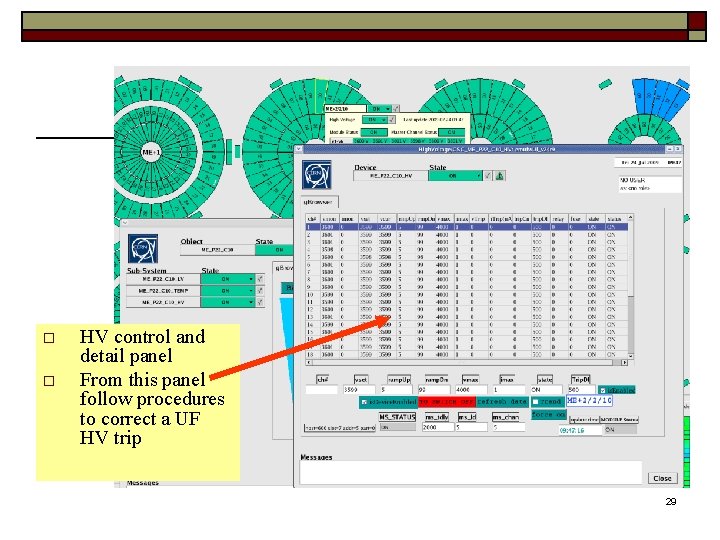Click the 'ch#' column header in the table
The width and height of the screenshot is (720, 540).
313,219
